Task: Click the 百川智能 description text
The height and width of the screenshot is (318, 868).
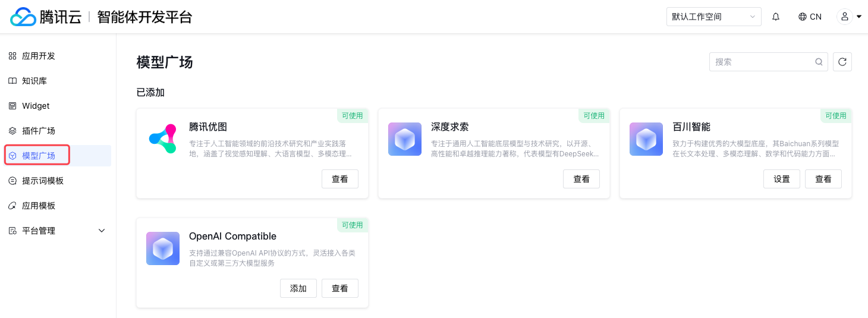Action: pos(756,149)
